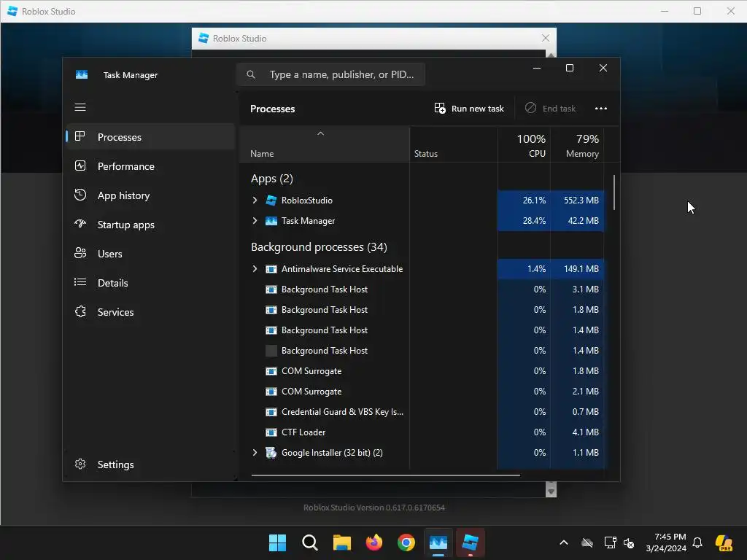Click the Details list icon
Image resolution: width=747 pixels, height=560 pixels.
coord(80,282)
